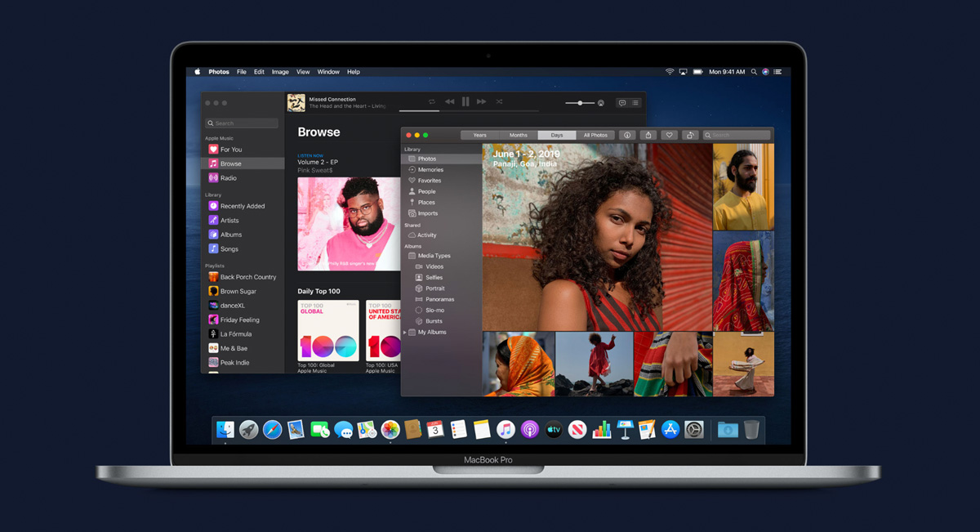Pause the currently playing song
The height and width of the screenshot is (532, 980).
(465, 101)
